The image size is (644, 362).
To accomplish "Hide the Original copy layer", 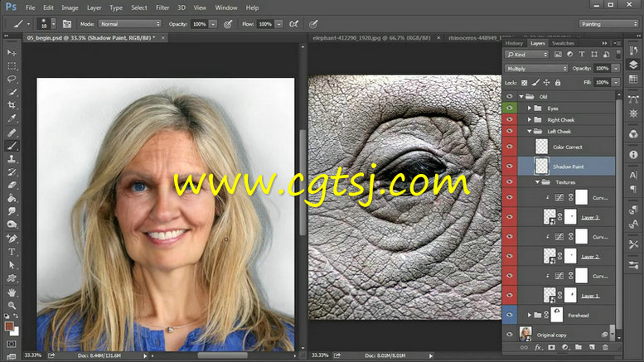I will (509, 335).
